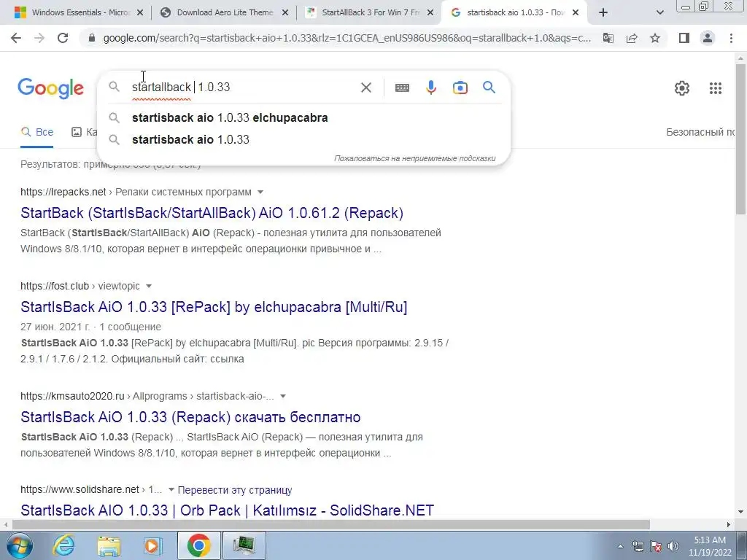
Task: Start voice search with microphone
Action: [431, 87]
